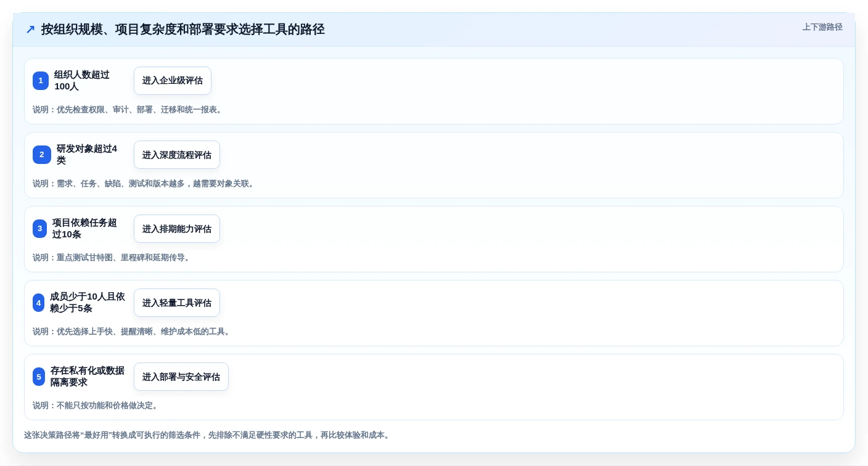
Task: Select the 成员少于10人且依赖少于5条 condition text
Action: [x=88, y=303]
